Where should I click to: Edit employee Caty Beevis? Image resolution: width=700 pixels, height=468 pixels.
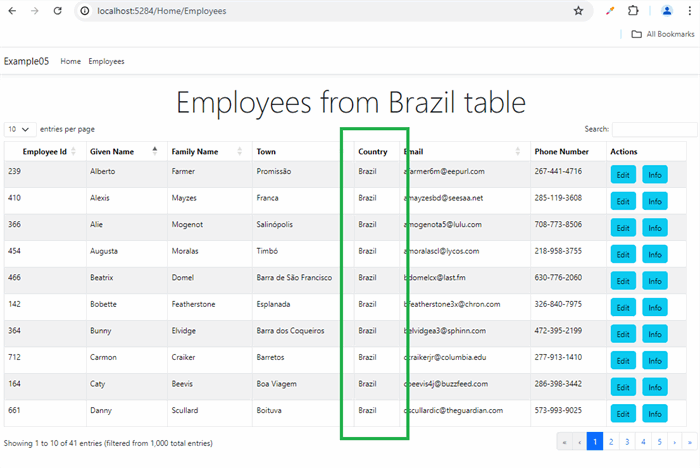pyautogui.click(x=623, y=387)
